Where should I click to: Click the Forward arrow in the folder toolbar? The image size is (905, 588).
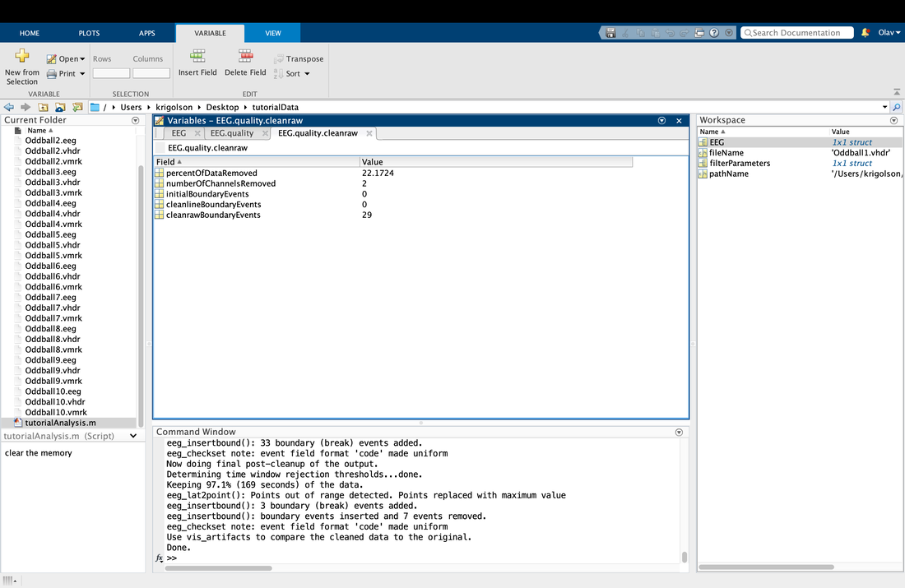[26, 108]
